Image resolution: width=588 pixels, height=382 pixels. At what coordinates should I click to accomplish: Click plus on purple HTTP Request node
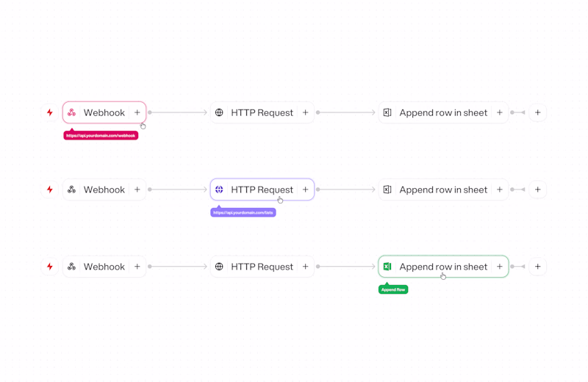tap(306, 190)
